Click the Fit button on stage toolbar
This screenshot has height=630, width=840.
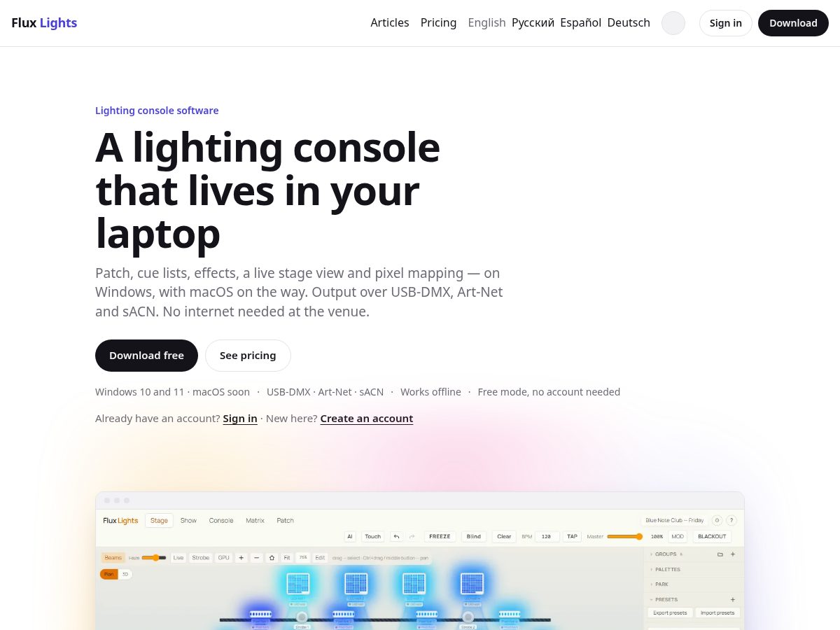287,558
